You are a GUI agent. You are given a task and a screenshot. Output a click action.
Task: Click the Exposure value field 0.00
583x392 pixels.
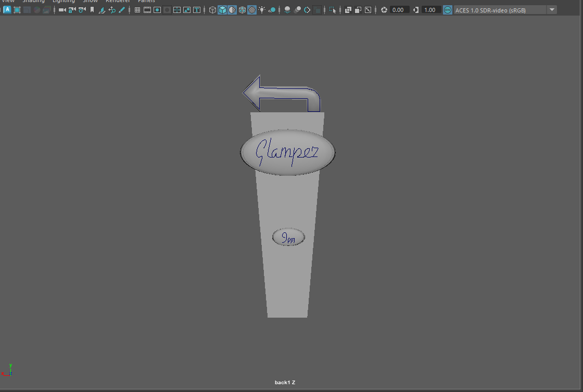click(x=399, y=10)
